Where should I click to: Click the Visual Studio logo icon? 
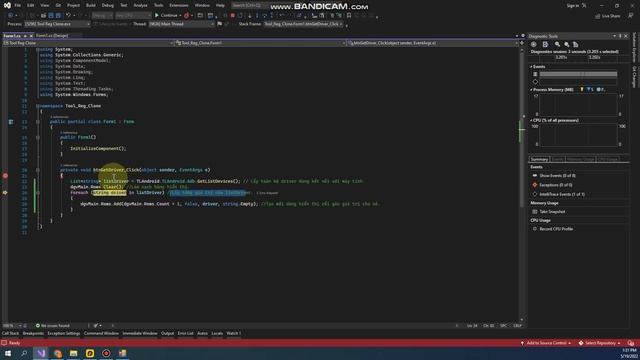point(7,5)
